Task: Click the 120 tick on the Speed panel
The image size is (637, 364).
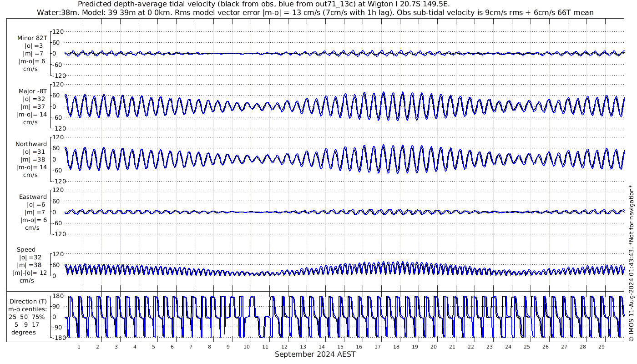Action: pos(59,254)
